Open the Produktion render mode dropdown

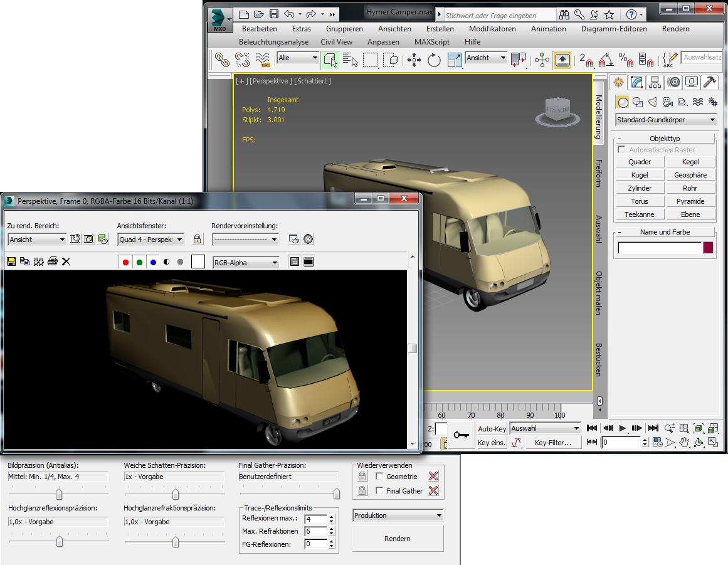click(x=398, y=515)
